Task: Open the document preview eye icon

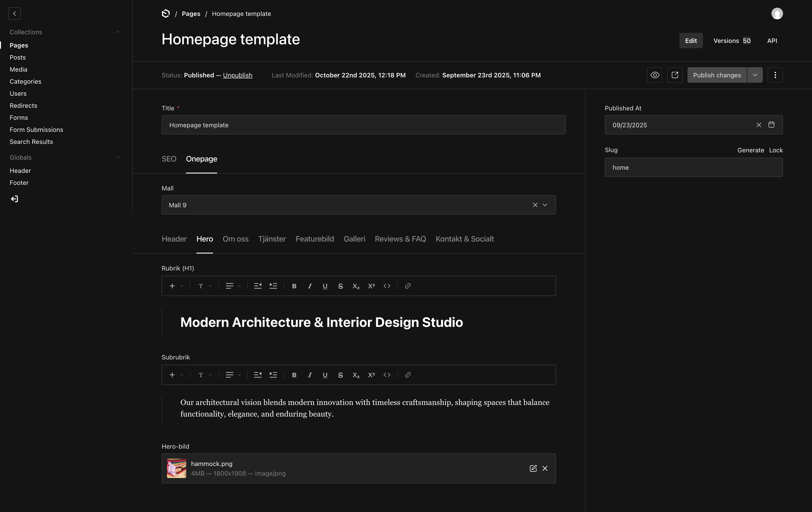Action: point(655,75)
